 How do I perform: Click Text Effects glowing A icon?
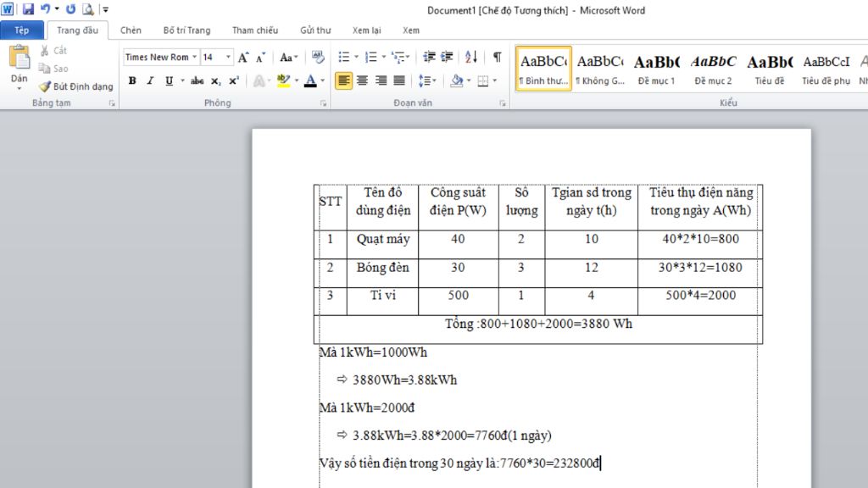click(259, 81)
